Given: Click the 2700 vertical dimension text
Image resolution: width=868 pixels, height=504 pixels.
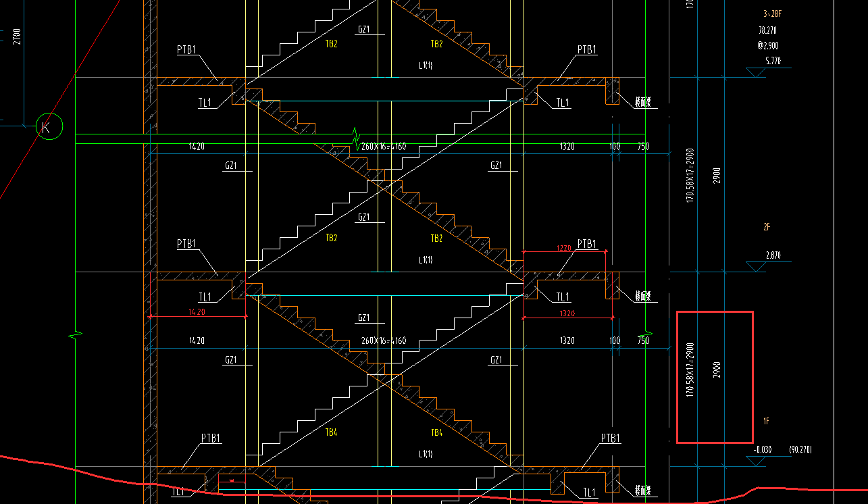Looking at the screenshot, I should pyautogui.click(x=18, y=35).
